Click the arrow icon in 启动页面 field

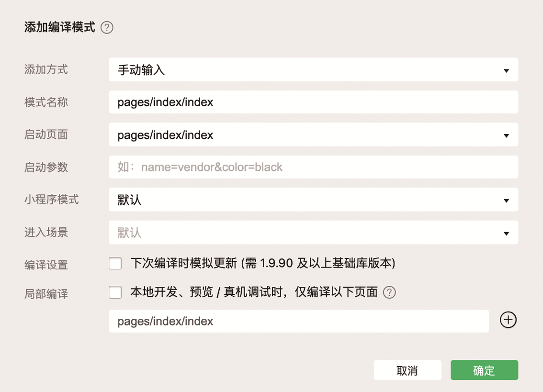pyautogui.click(x=506, y=135)
